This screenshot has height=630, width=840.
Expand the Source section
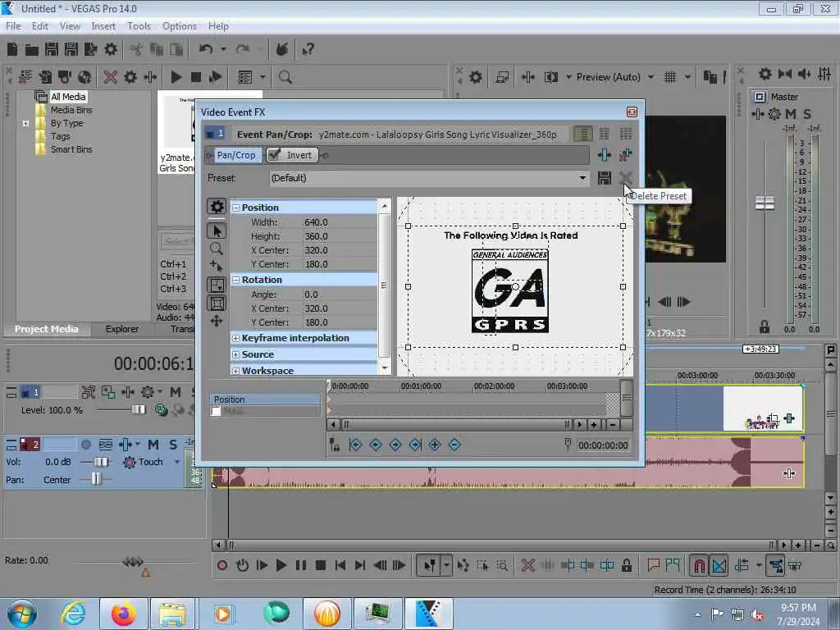click(235, 354)
